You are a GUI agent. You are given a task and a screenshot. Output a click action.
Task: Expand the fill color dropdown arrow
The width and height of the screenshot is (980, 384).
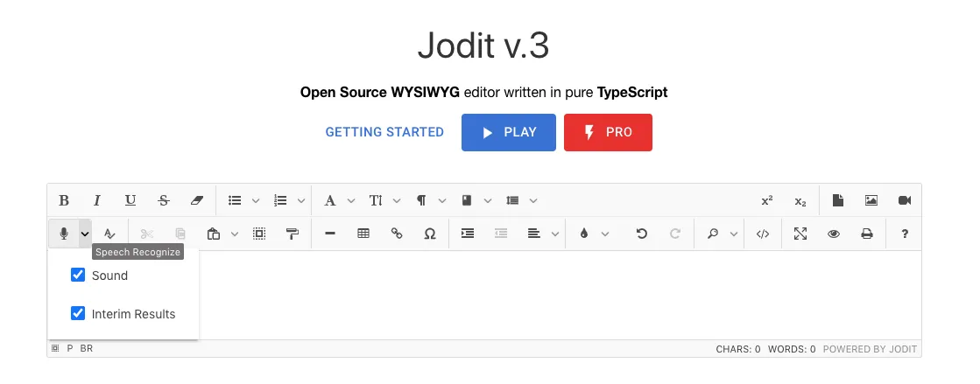[x=605, y=234]
